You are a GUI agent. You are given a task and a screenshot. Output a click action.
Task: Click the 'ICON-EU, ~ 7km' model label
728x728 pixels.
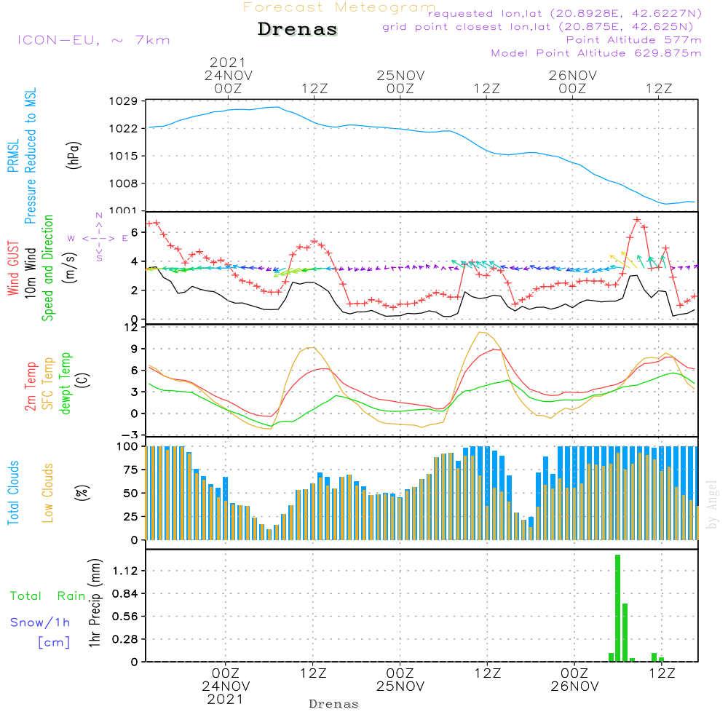pos(93,39)
